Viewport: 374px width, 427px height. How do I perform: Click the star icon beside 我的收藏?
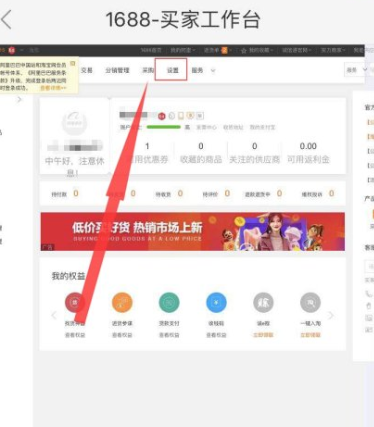[x=244, y=50]
